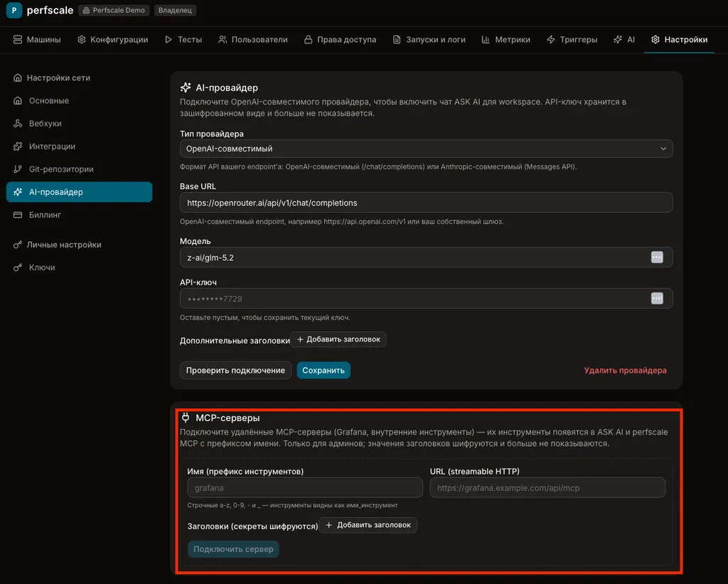Screen dimensions: 728x584
Task: Click the Права доступа lock icon
Action: click(309, 40)
